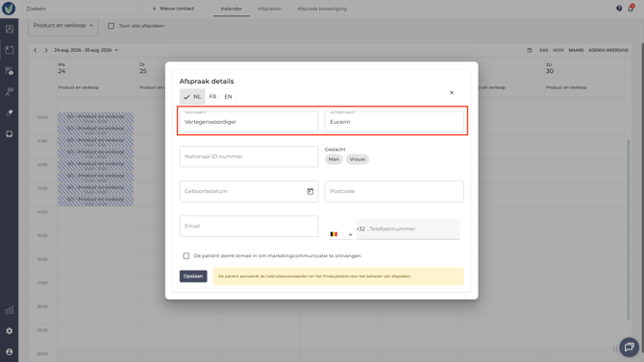Switch to the Afspraak bevestiging tab
The image size is (644, 362).
click(322, 9)
